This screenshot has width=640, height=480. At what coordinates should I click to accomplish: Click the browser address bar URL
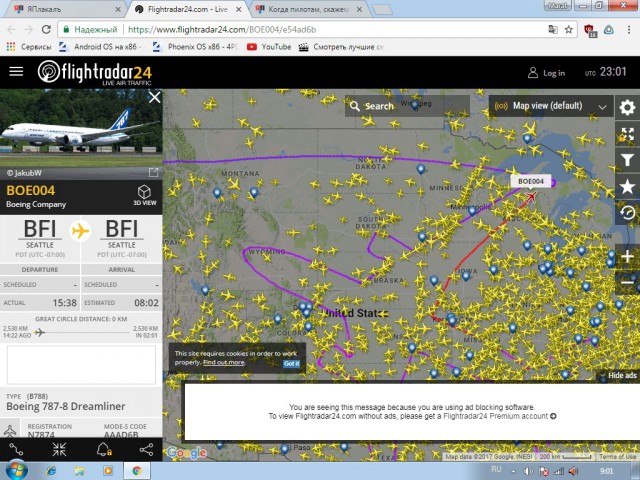coord(222,29)
